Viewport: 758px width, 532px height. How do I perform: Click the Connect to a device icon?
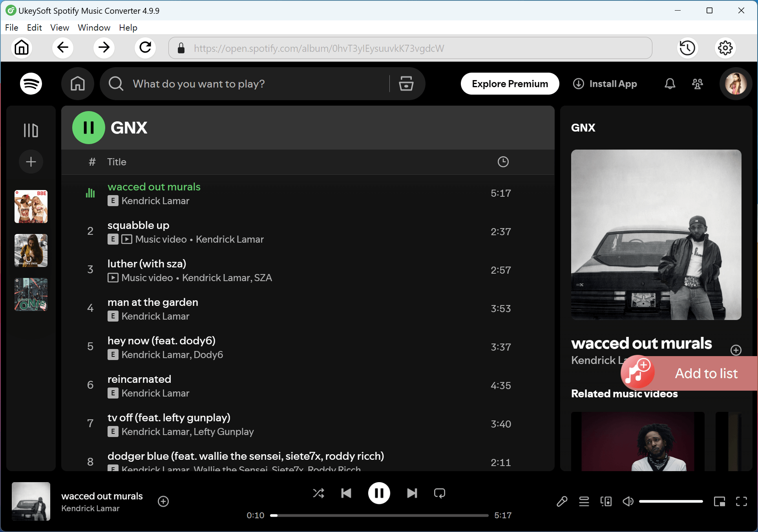(606, 501)
